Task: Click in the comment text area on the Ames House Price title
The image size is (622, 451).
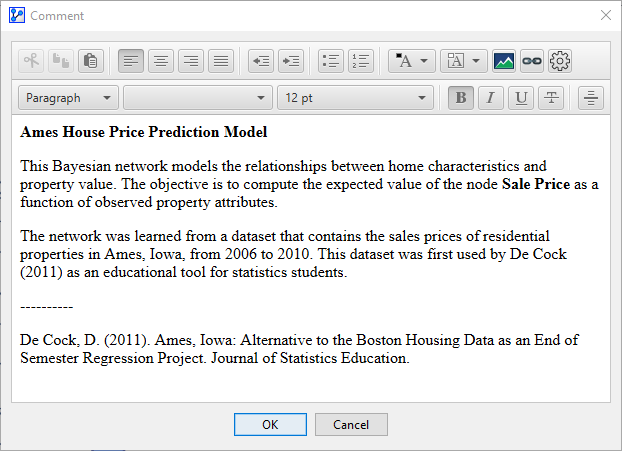Action: (144, 132)
